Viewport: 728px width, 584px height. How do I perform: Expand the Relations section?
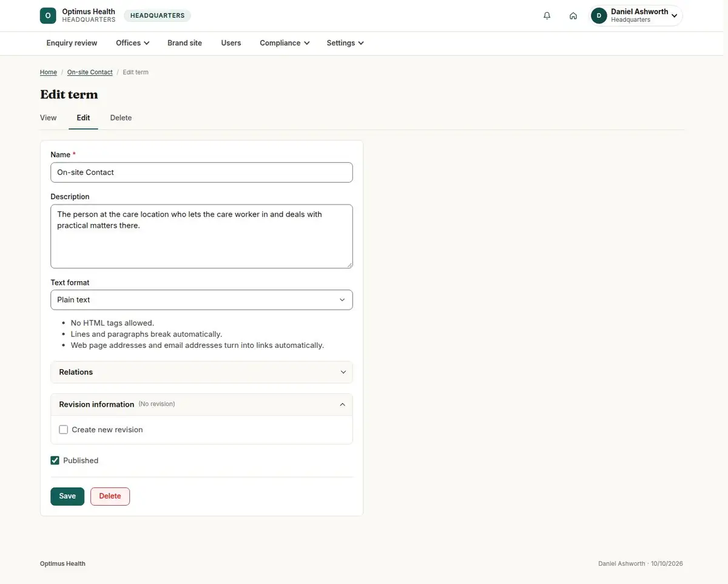(201, 372)
